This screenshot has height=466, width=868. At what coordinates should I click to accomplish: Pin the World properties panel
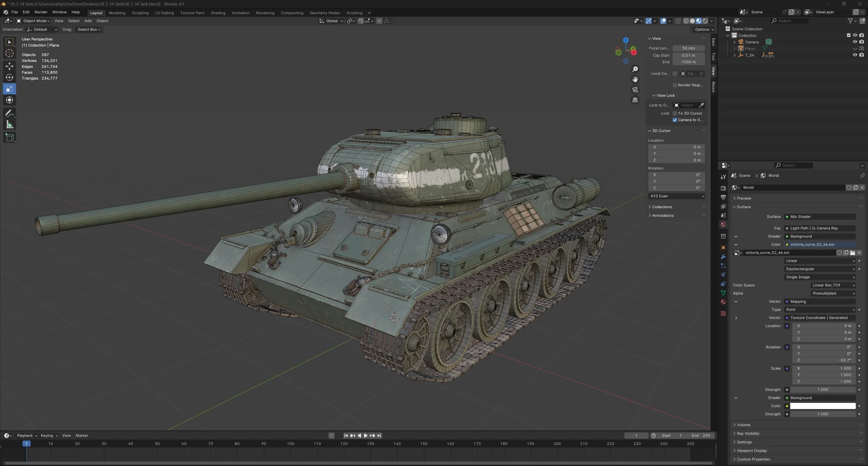[x=862, y=176]
